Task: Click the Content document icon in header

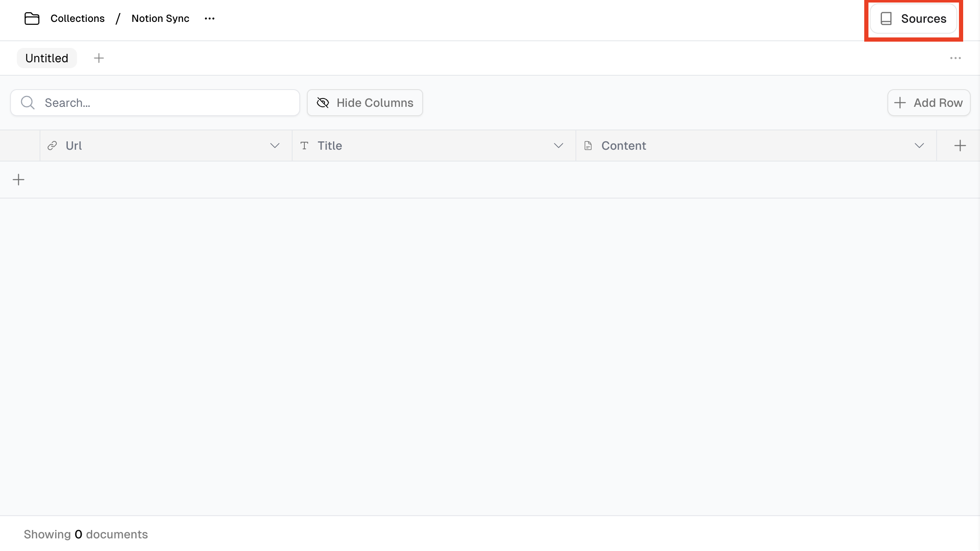Action: (x=588, y=146)
